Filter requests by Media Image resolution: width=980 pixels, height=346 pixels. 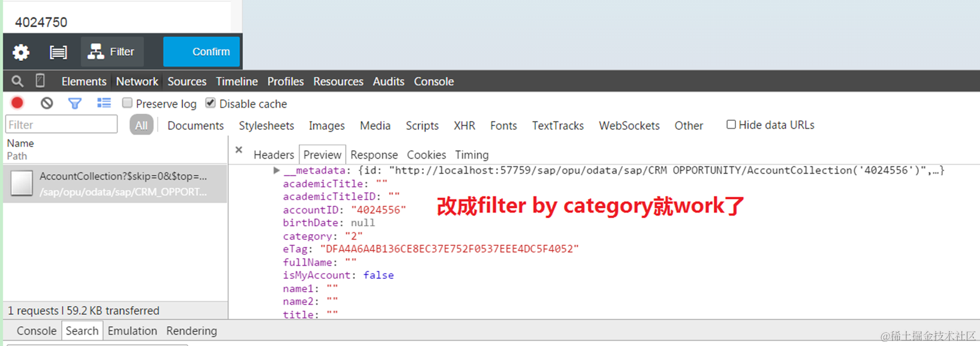coord(375,126)
